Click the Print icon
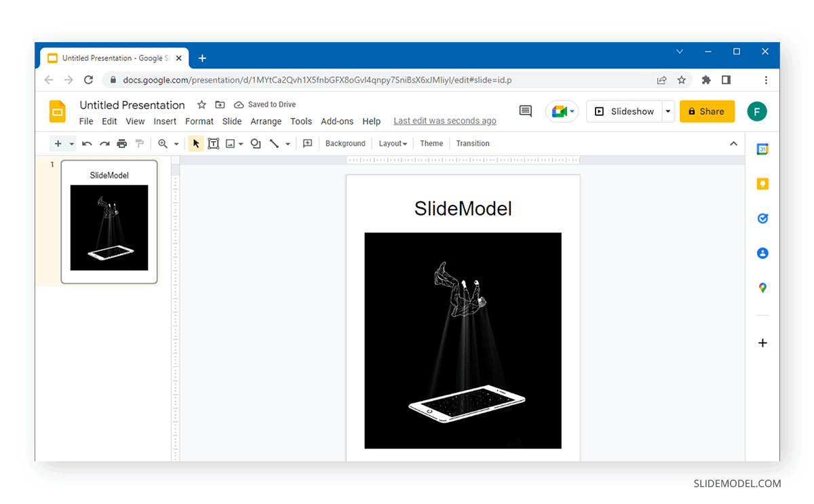The image size is (814, 504). pos(122,144)
